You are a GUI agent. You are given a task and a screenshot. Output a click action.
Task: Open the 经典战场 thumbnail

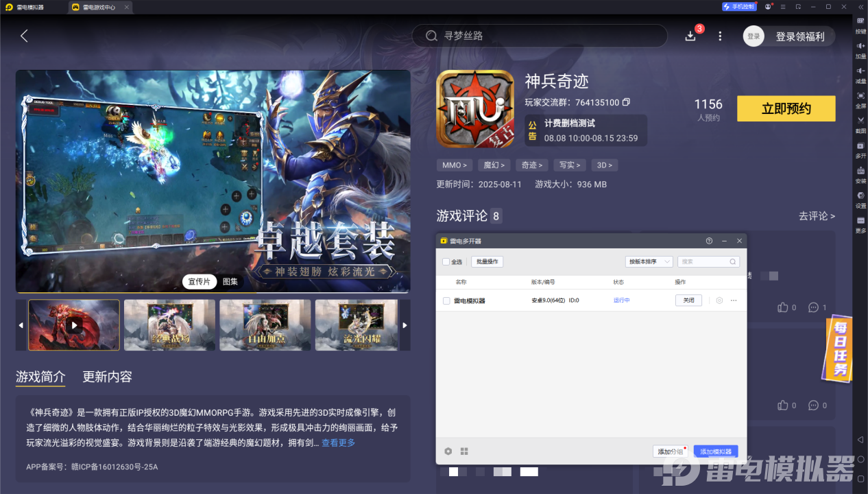click(169, 325)
